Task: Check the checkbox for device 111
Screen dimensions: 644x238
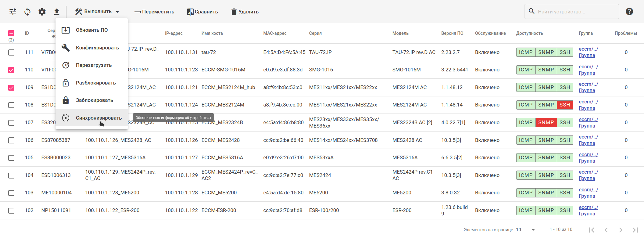Action: (11, 52)
